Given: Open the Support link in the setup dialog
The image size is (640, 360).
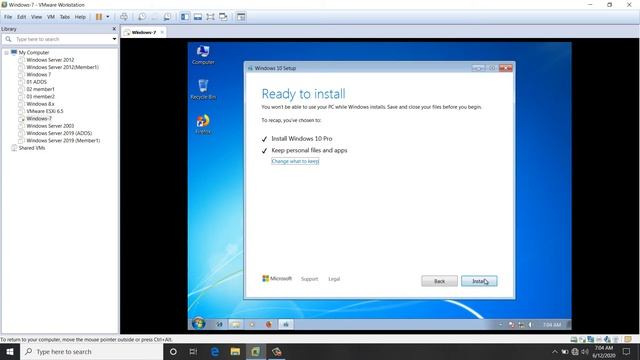Looking at the screenshot, I should click(x=309, y=279).
